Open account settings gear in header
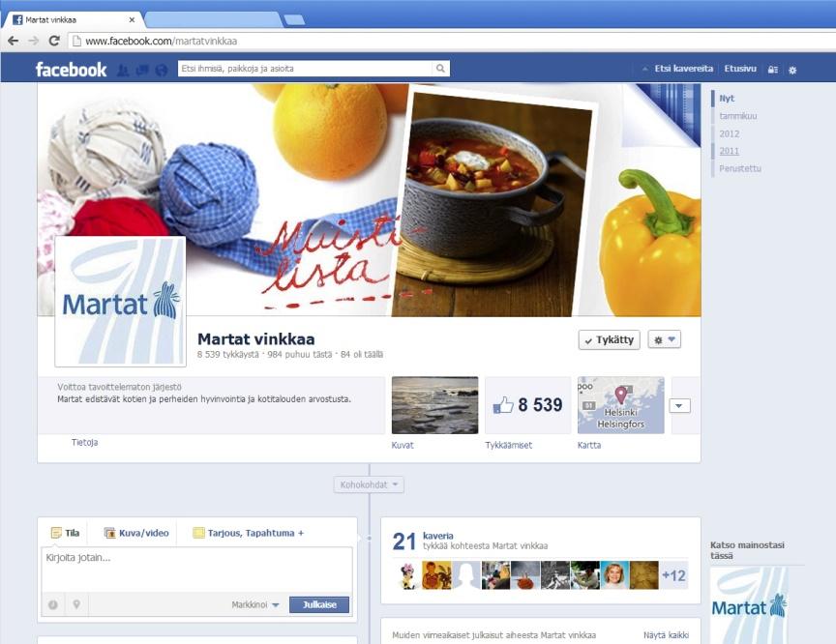Viewport: 836px width, 644px height. click(792, 70)
